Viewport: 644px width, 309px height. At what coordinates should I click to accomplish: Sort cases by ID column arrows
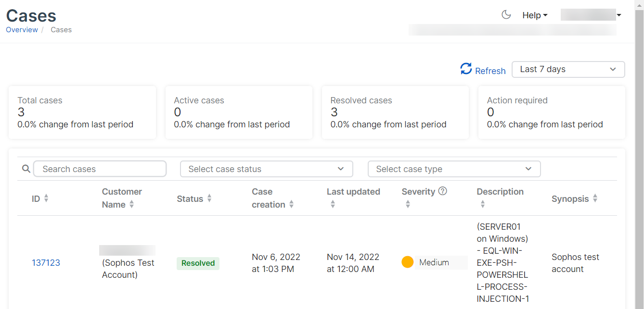46,198
